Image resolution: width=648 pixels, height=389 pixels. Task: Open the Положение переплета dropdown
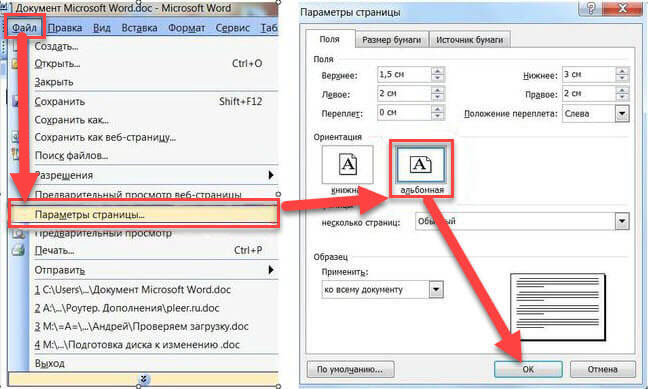622,114
